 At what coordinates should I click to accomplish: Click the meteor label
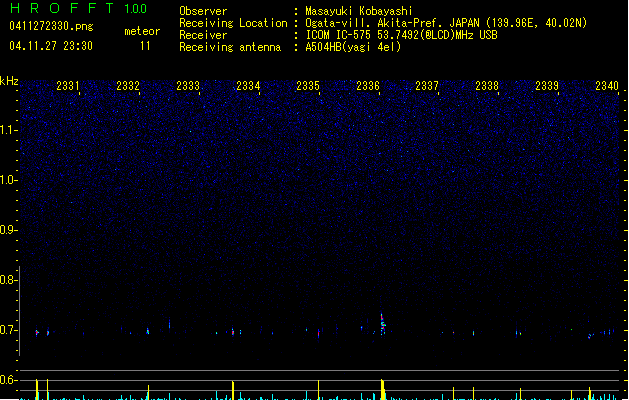pyautogui.click(x=142, y=31)
